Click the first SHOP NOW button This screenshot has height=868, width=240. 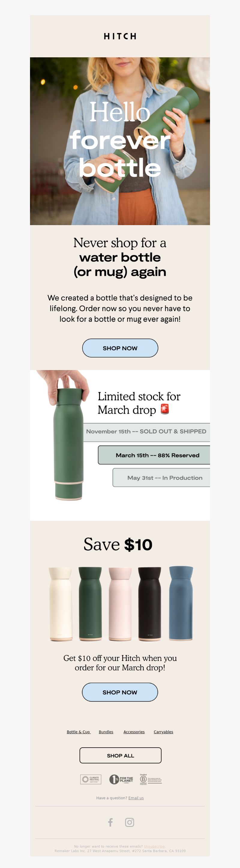click(x=120, y=348)
